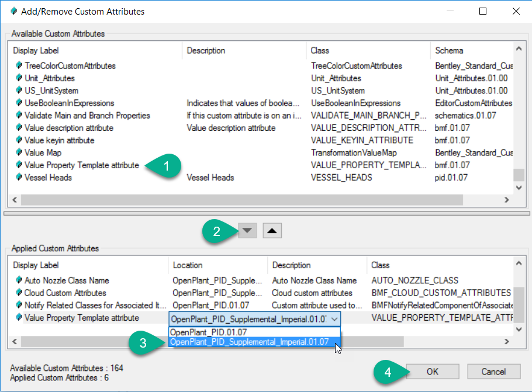Click the move-up arrow button
Image resolution: width=532 pixels, height=392 pixels.
point(273,230)
